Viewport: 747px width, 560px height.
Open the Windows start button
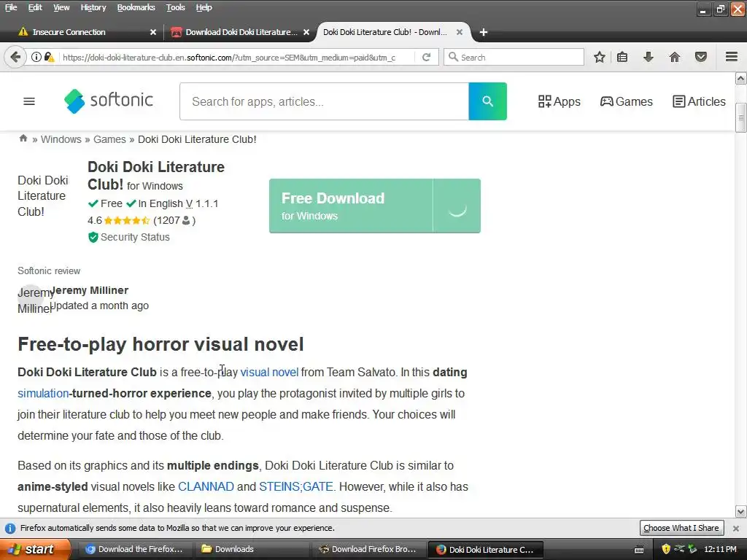(x=34, y=549)
